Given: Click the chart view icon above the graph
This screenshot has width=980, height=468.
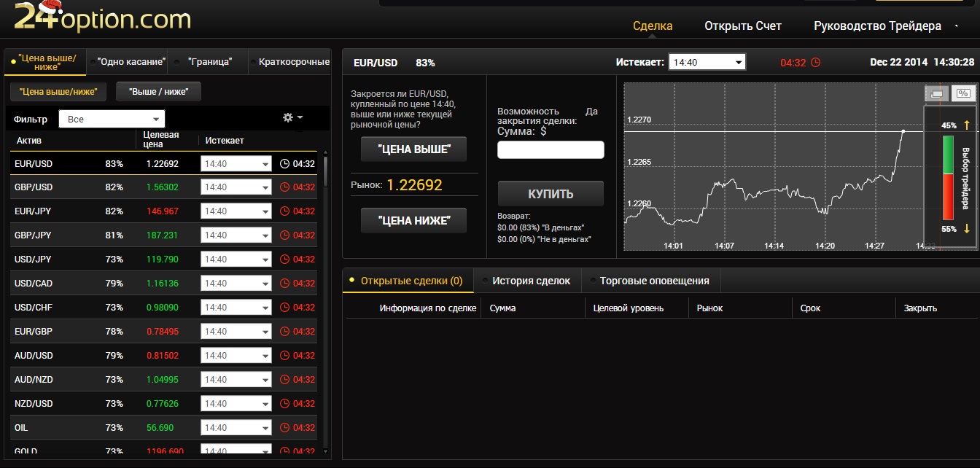Looking at the screenshot, I should [x=936, y=94].
